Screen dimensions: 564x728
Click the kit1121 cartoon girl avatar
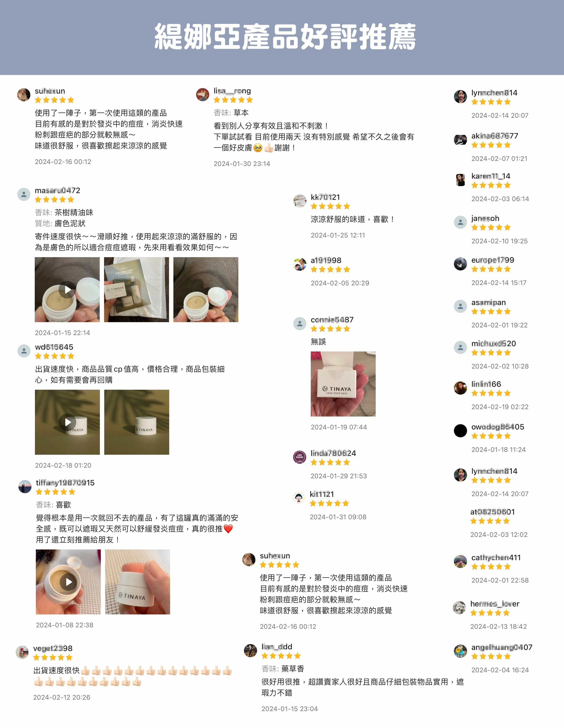click(x=299, y=498)
